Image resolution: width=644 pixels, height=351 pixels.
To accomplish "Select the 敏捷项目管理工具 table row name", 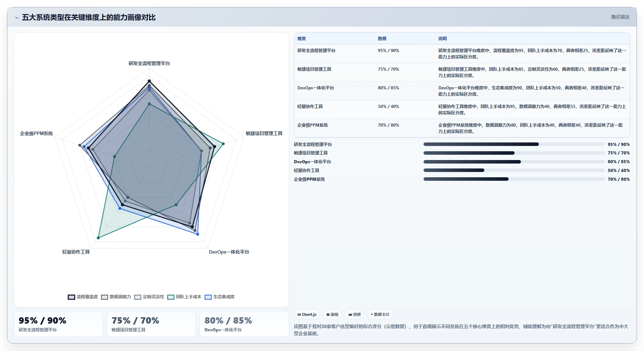I will coord(314,69).
